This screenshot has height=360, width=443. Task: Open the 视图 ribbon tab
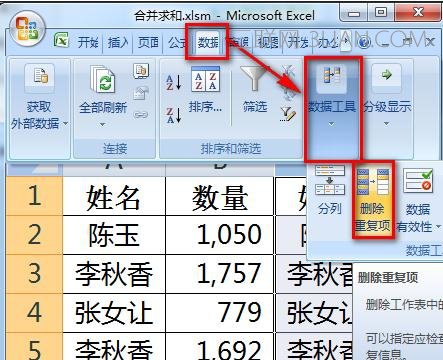point(268,42)
